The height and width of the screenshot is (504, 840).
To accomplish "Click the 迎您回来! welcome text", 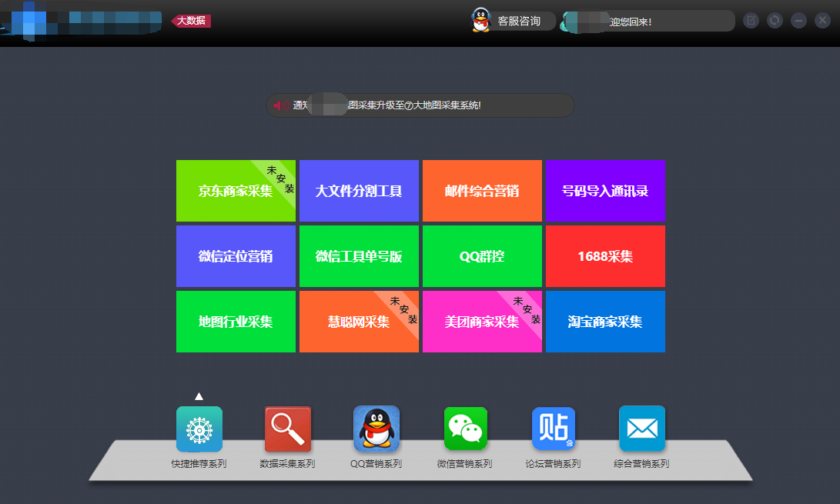I will click(x=631, y=22).
